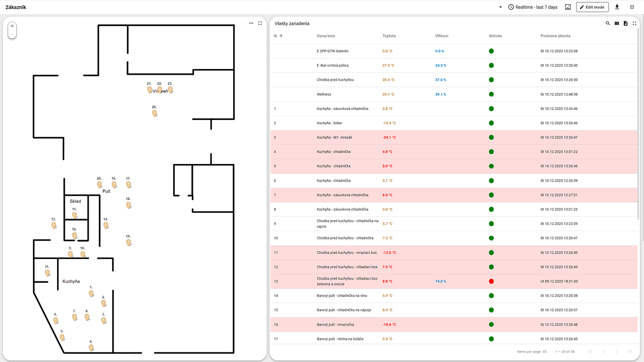Click the dashboard image/screenshot icon
Image resolution: width=644 pixels, height=362 pixels.
568,7
